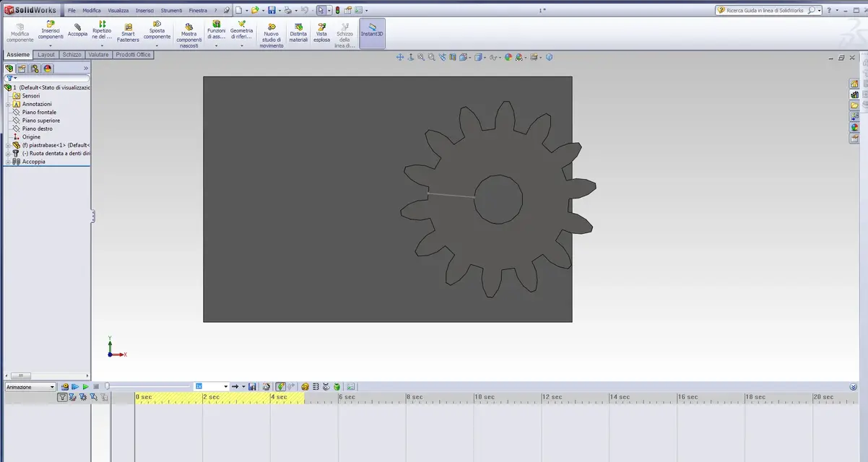
Task: Open the Finestra menu
Action: click(x=198, y=10)
